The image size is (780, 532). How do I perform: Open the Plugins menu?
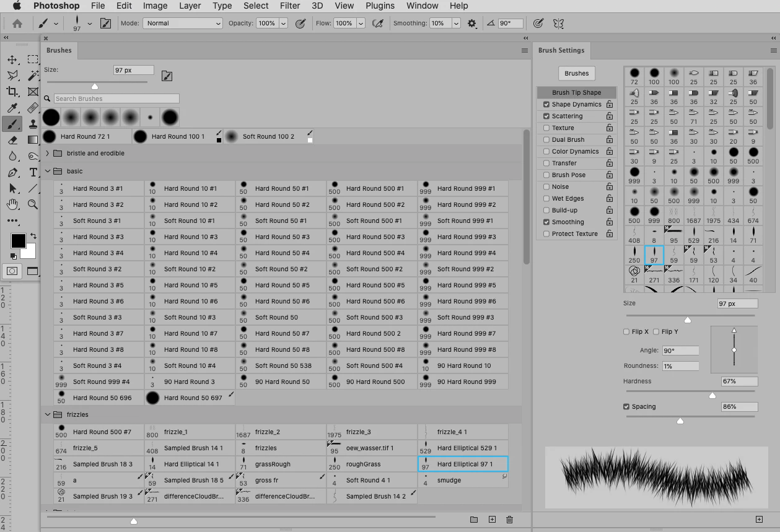pyautogui.click(x=380, y=6)
